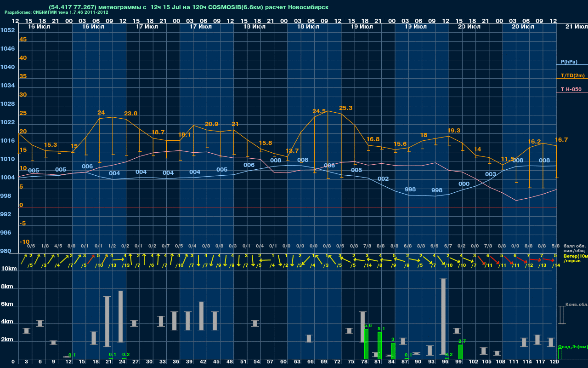Click the 10km height axis label
This screenshot has width=588, height=368.
tap(9, 269)
